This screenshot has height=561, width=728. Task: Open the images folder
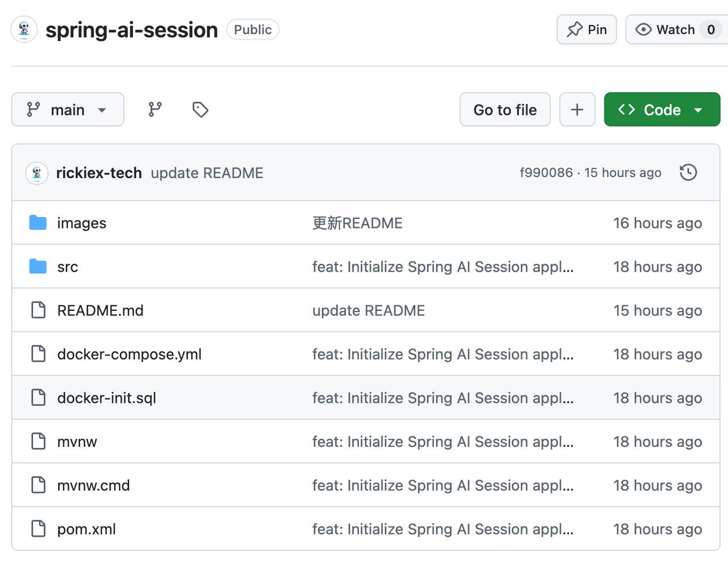click(82, 223)
